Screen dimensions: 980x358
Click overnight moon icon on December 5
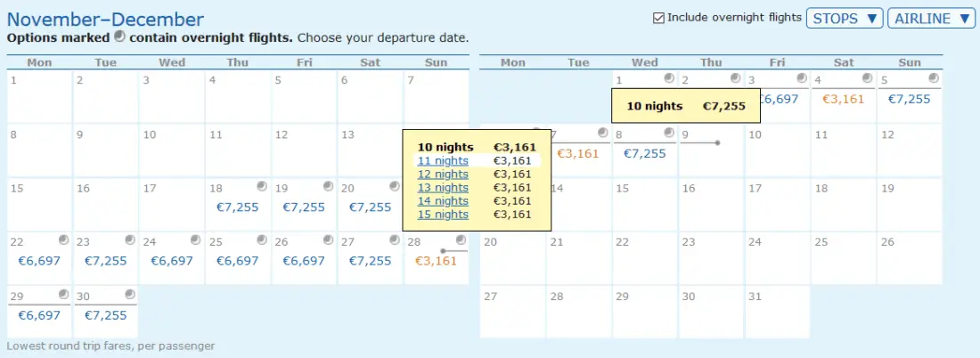pyautogui.click(x=933, y=79)
